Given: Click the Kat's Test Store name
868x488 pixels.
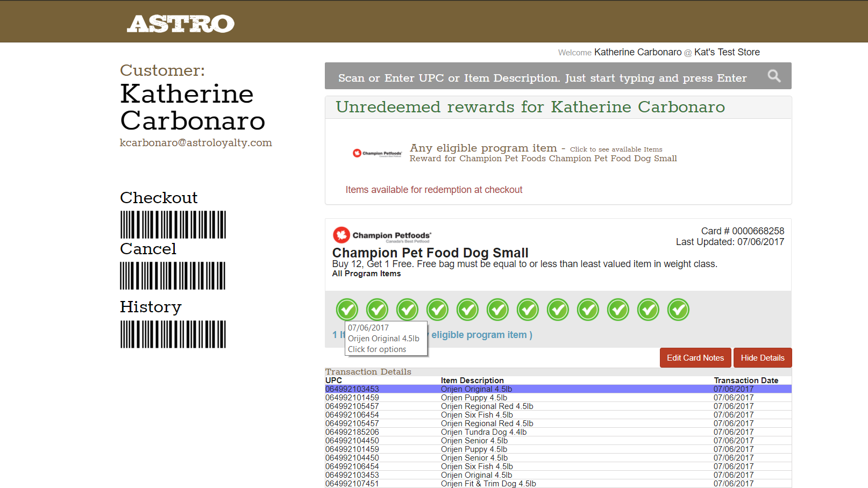Looking at the screenshot, I should point(727,52).
